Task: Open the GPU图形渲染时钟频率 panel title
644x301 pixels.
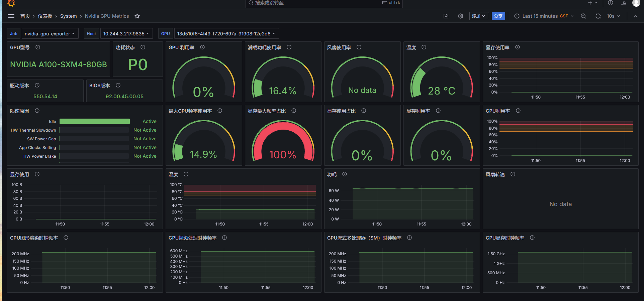Action: 34,238
